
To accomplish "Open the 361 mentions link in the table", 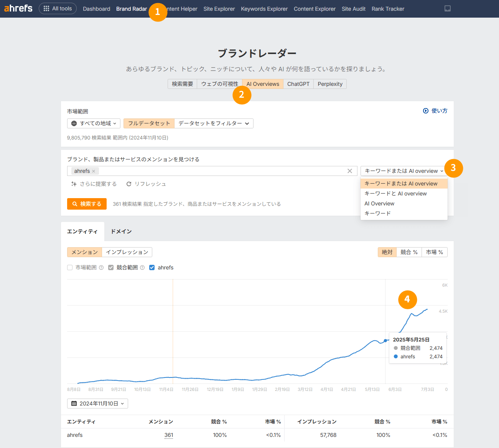I will pos(169,435).
